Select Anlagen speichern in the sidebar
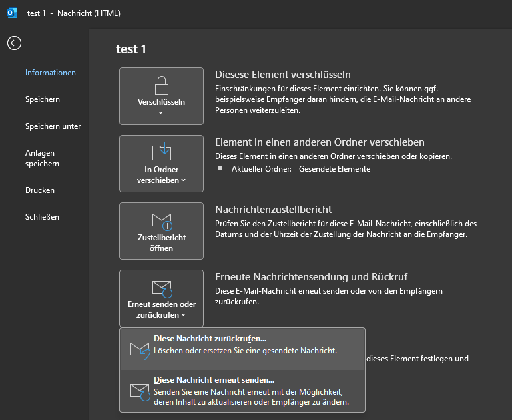512x420 pixels. 42,158
